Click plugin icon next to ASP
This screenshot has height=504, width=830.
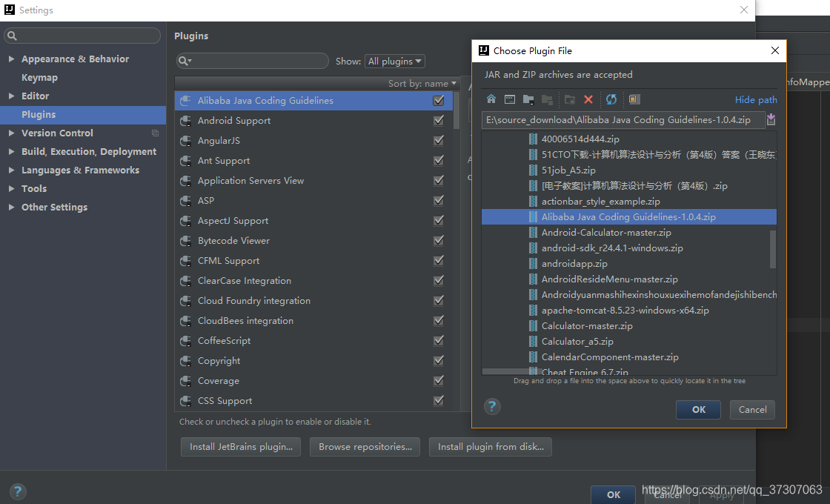pos(185,201)
